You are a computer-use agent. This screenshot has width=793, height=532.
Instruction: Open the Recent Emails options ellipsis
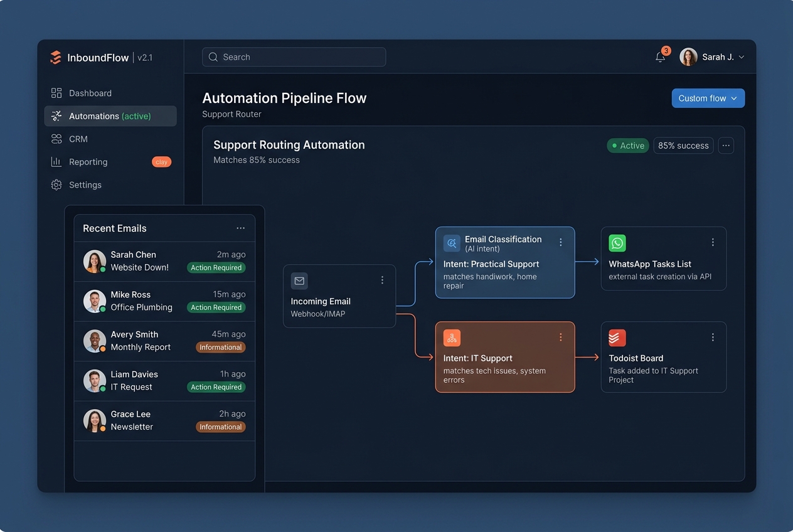(240, 228)
